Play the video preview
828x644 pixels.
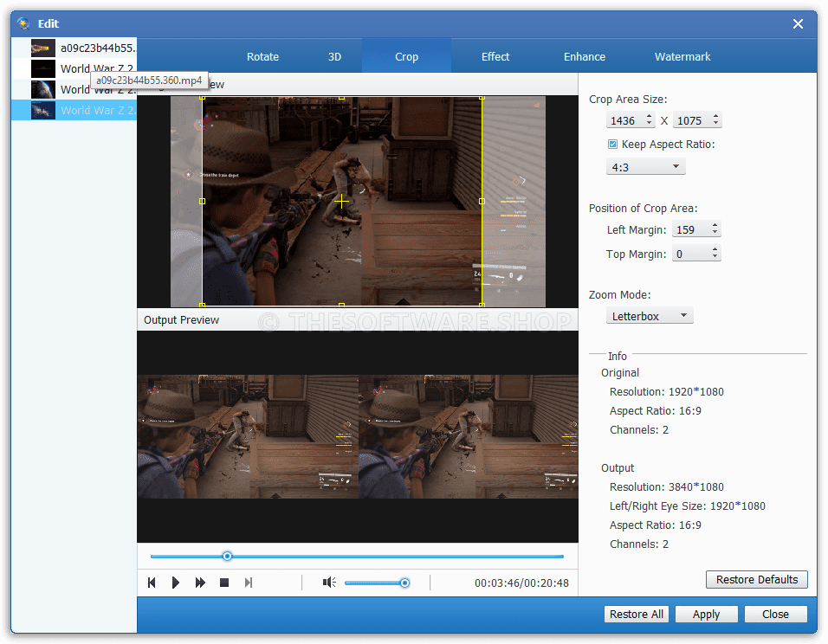[176, 583]
